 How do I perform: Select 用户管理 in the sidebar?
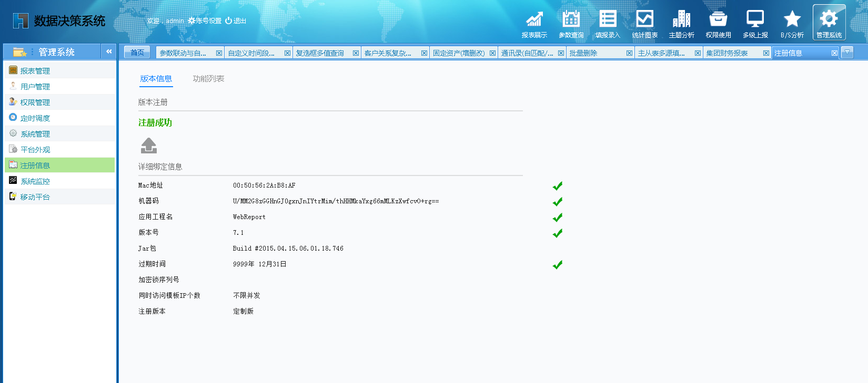click(59, 86)
